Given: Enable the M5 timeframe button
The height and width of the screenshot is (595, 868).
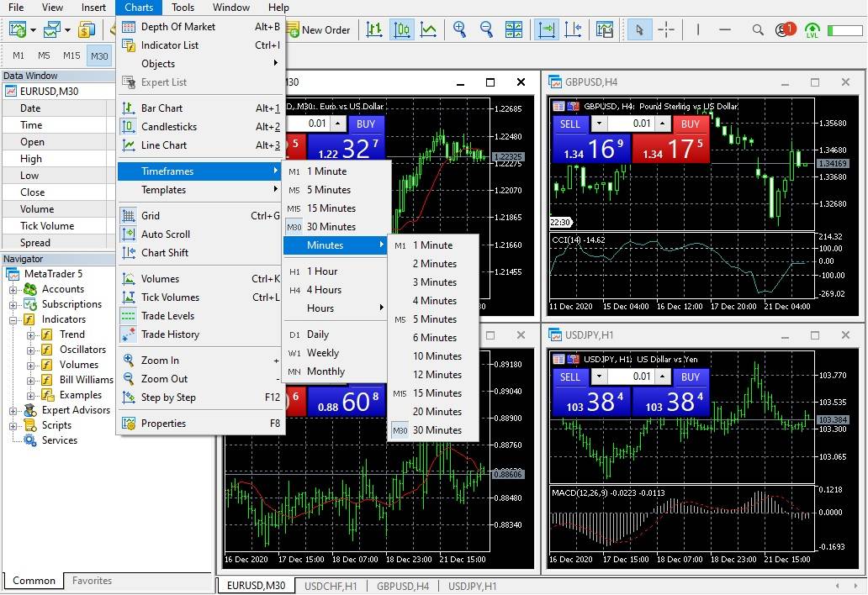Looking at the screenshot, I should tap(43, 55).
